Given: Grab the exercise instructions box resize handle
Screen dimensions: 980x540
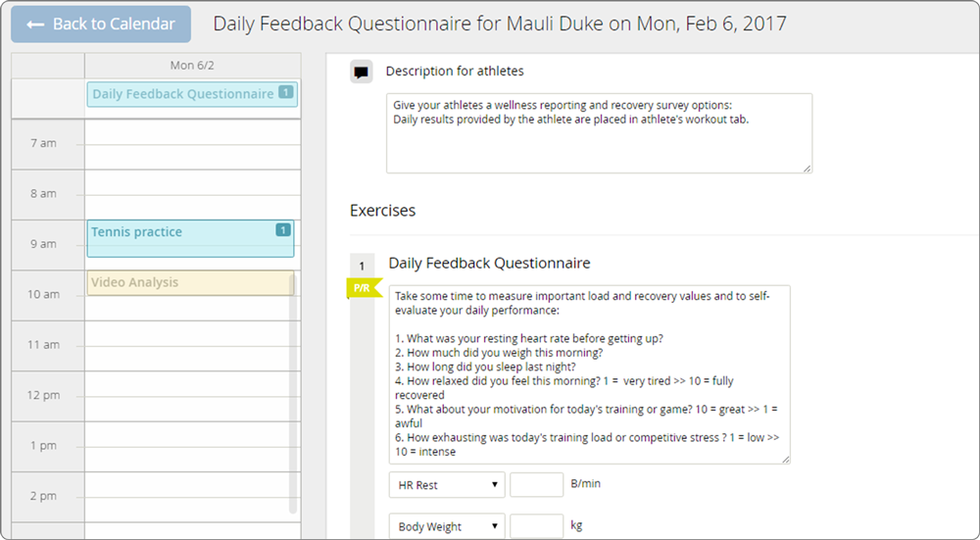Looking at the screenshot, I should (x=785, y=458).
